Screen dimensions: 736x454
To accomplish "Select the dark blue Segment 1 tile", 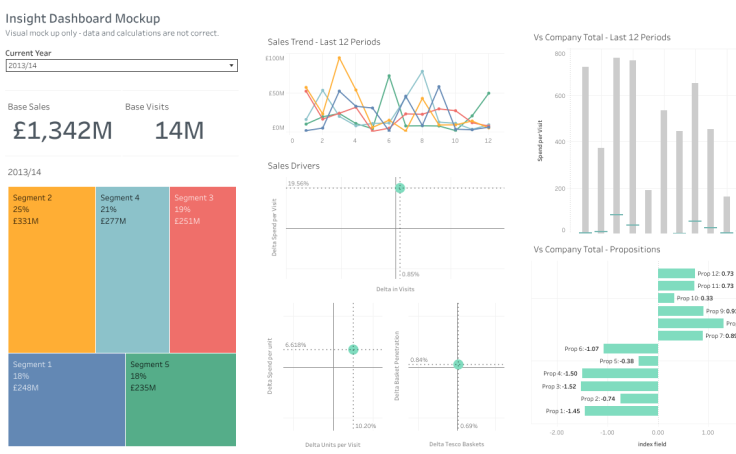I will coord(66,400).
